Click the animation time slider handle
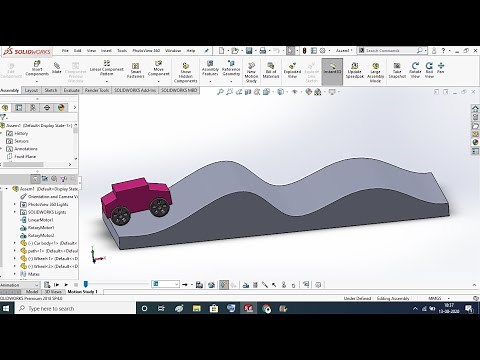Viewport: 480px width, 360px height. coord(86,284)
